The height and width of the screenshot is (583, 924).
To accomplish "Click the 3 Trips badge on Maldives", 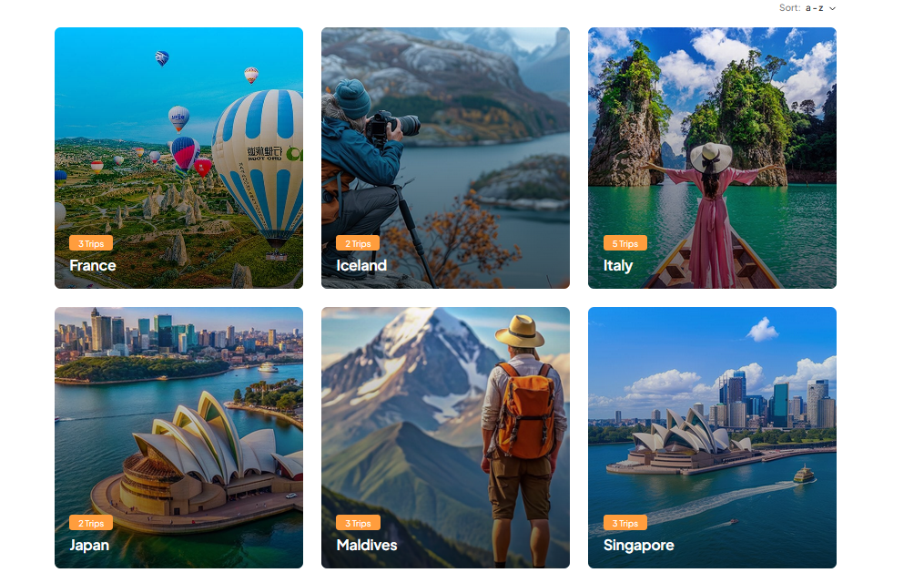I will [x=358, y=523].
